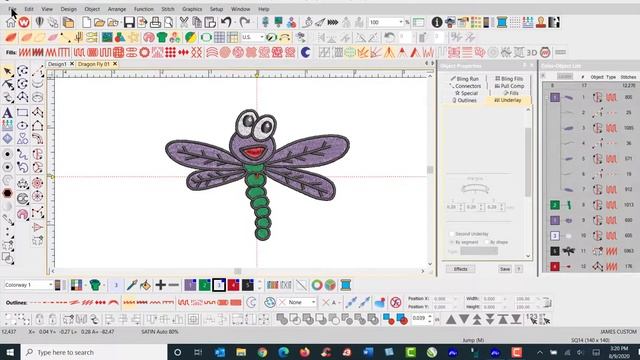Image resolution: width=640 pixels, height=360 pixels.
Task: Click the Type here to search box
Action: (x=94, y=352)
